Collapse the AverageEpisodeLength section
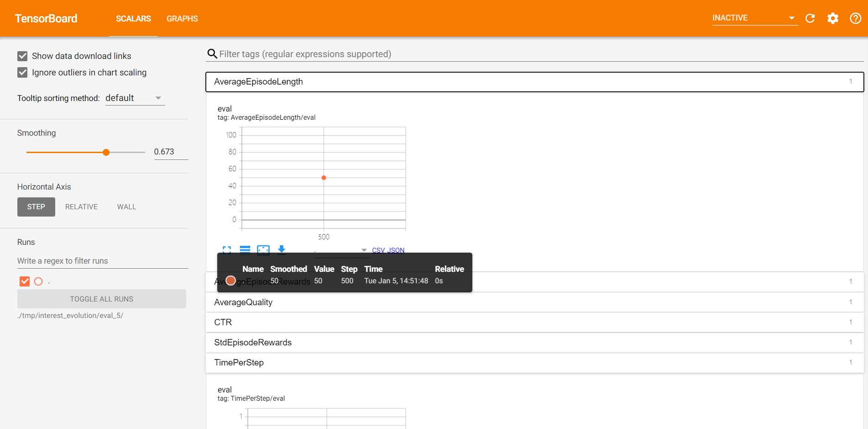This screenshot has height=429, width=868. (x=534, y=82)
